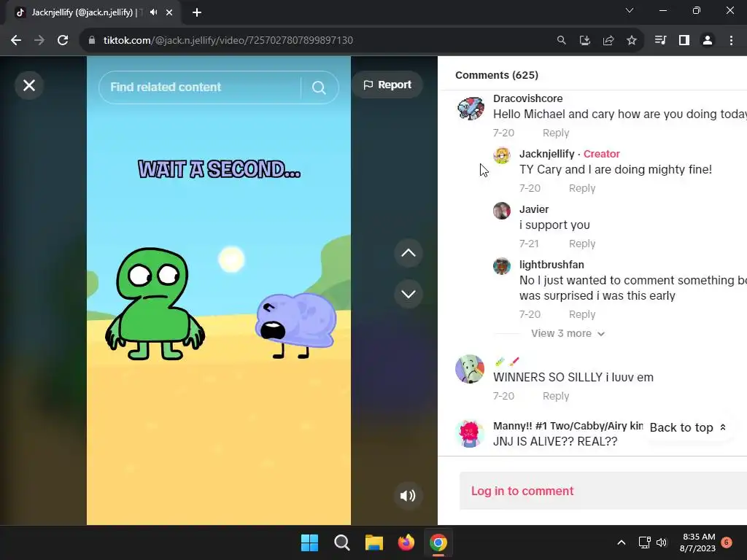This screenshot has width=747, height=560.
Task: Reply to Dracovishcore's comment
Action: (555, 133)
